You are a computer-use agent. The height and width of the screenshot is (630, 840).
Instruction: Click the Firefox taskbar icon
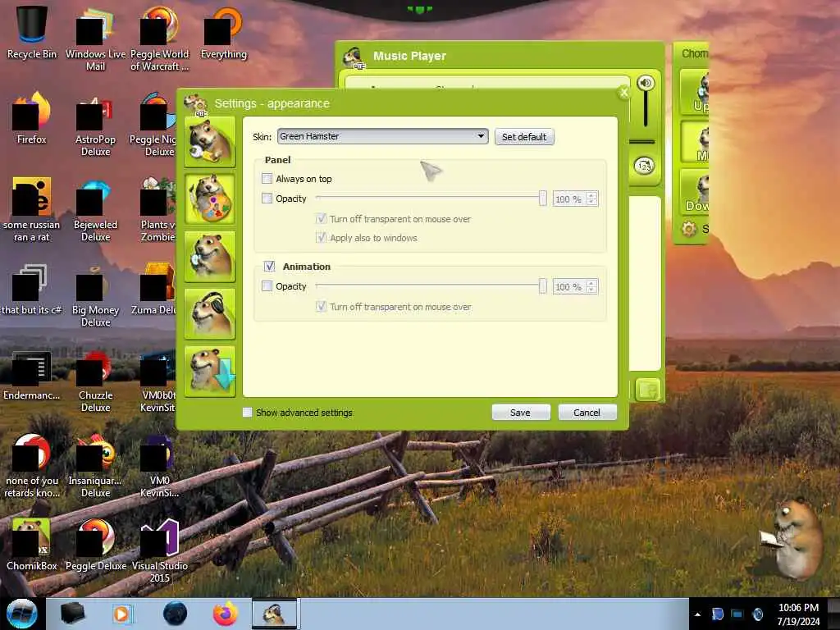225,614
